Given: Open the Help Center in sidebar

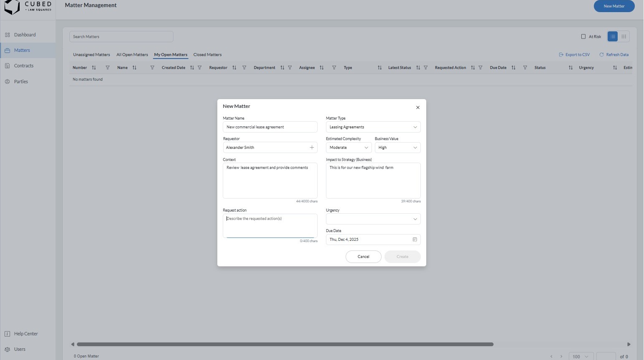Looking at the screenshot, I should pos(25,334).
